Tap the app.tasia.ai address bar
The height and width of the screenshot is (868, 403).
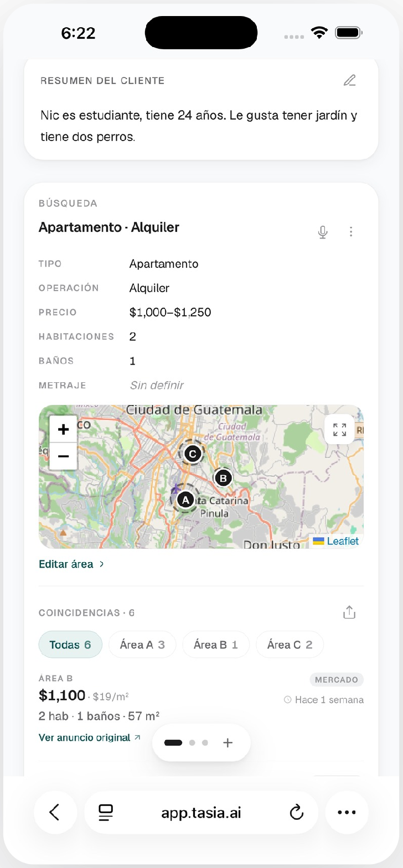click(201, 812)
